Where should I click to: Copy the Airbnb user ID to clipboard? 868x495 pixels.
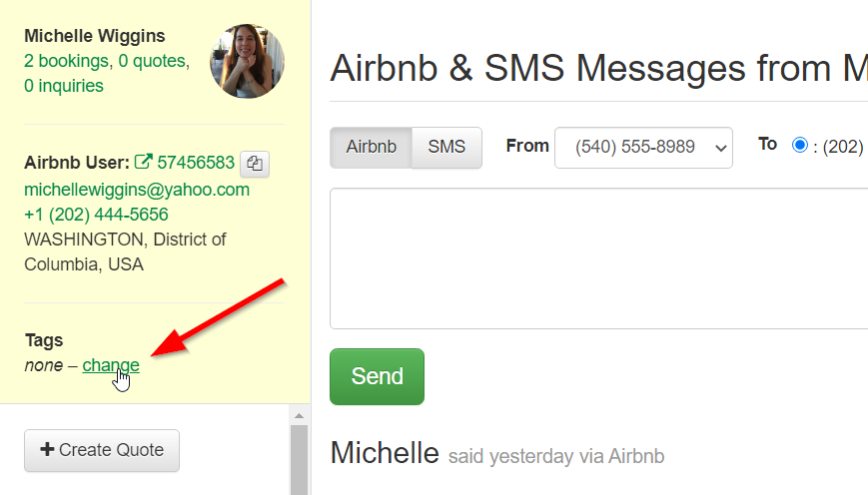(255, 164)
